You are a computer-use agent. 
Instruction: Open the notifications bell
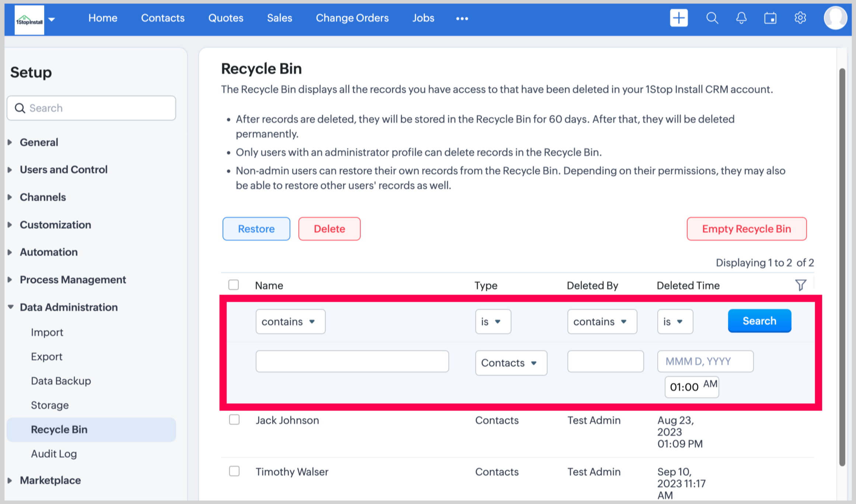[x=741, y=18]
